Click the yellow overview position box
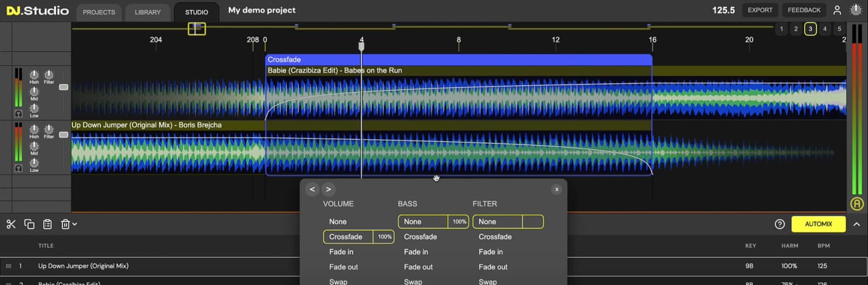Image resolution: width=868 pixels, height=285 pixels. pos(197,29)
